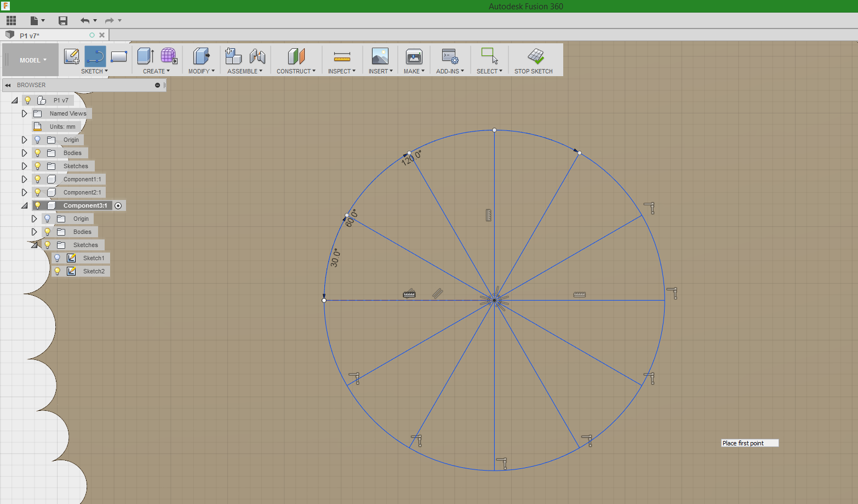Screen dimensions: 858x504
Task: Expand Component2:1 tree node
Action: (x=24, y=192)
